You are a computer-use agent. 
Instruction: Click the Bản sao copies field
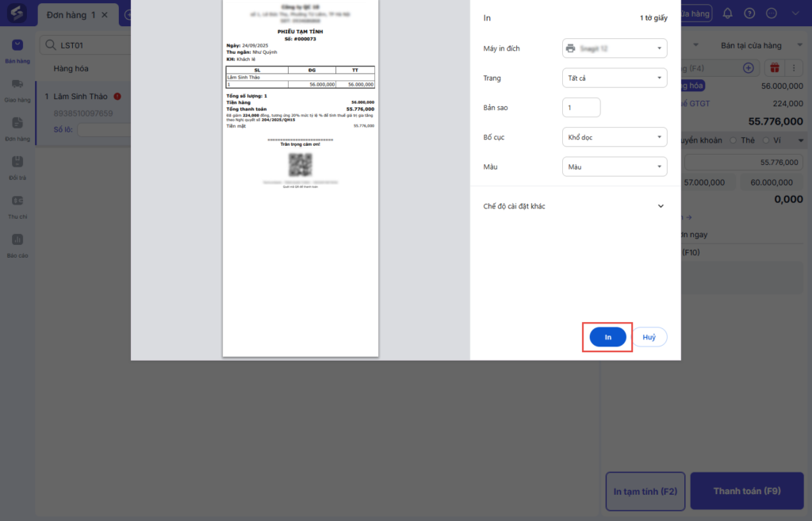pos(581,108)
